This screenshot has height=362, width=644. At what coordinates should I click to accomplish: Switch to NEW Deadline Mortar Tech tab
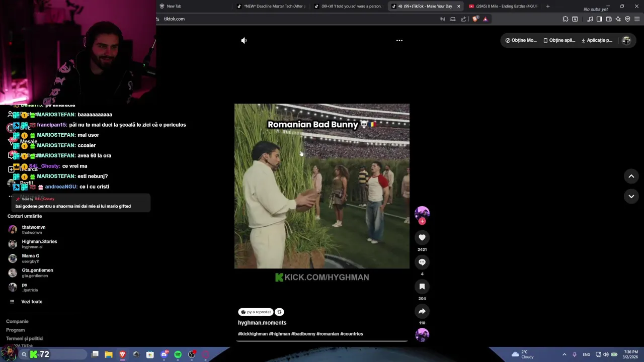pyautogui.click(x=272, y=6)
